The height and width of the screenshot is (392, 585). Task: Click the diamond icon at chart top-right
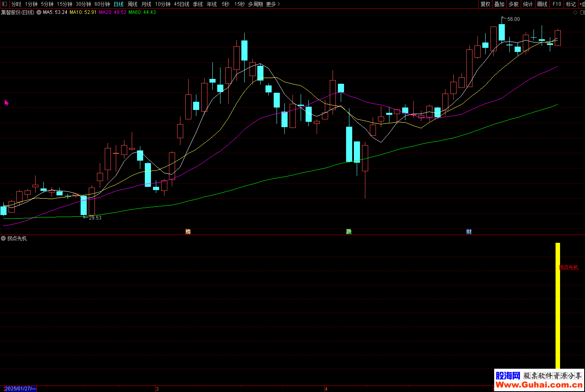[x=575, y=13]
